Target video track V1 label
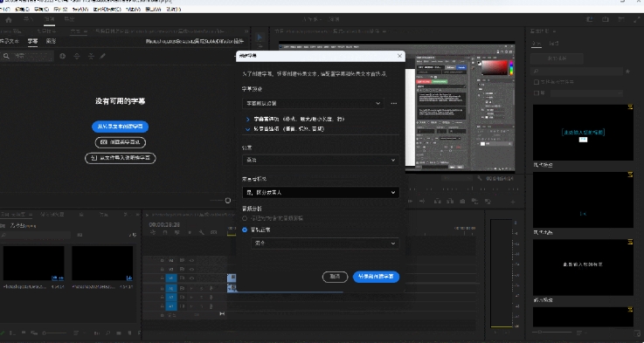The image size is (644, 343). click(x=171, y=278)
